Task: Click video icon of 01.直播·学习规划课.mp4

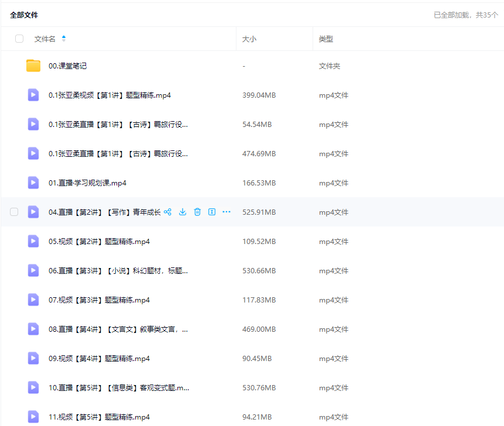Action: (x=33, y=183)
